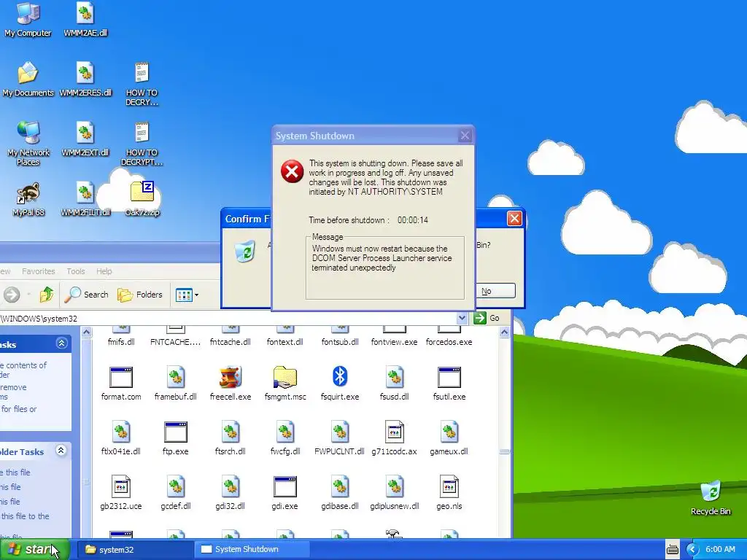
Task: Click the Search toolbar button
Action: point(87,295)
